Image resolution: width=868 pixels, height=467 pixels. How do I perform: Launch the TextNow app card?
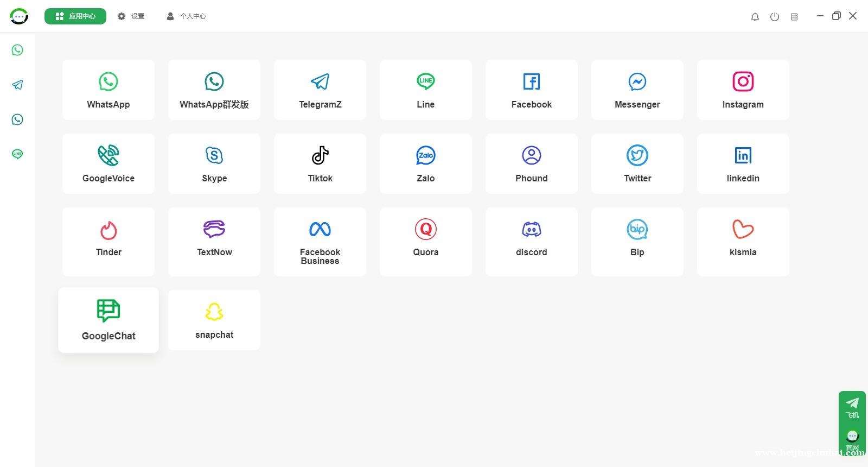pos(214,242)
